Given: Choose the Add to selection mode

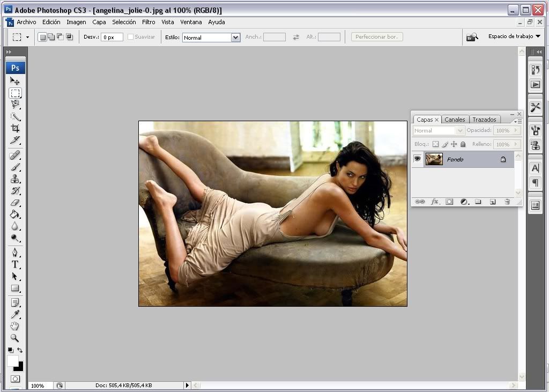Looking at the screenshot, I should [51, 37].
